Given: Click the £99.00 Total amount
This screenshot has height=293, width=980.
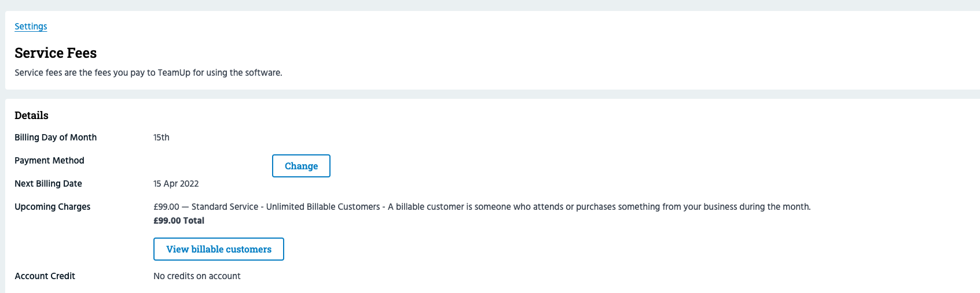Looking at the screenshot, I should point(179,221).
